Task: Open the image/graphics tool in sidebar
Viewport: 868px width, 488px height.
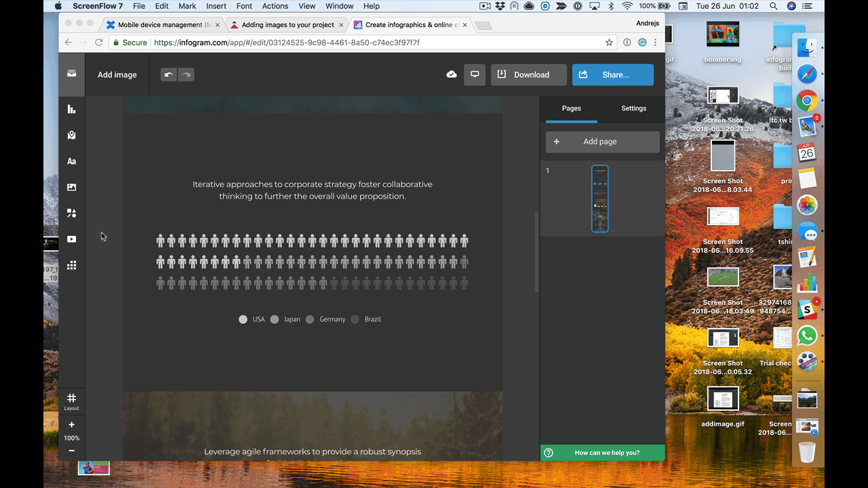Action: point(71,187)
